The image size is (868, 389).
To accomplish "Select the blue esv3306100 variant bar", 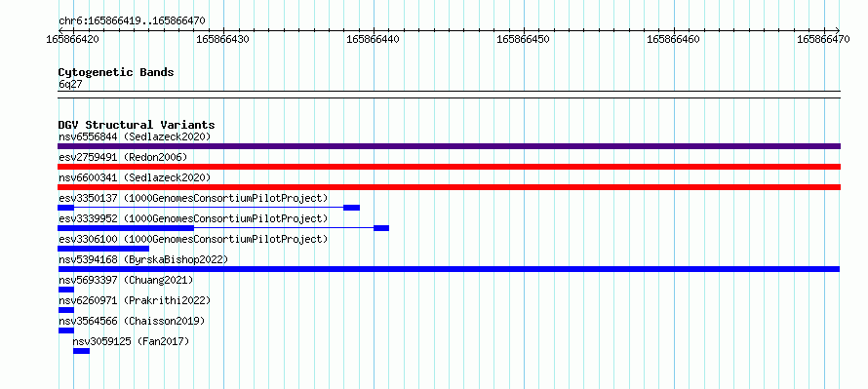I will click(103, 249).
